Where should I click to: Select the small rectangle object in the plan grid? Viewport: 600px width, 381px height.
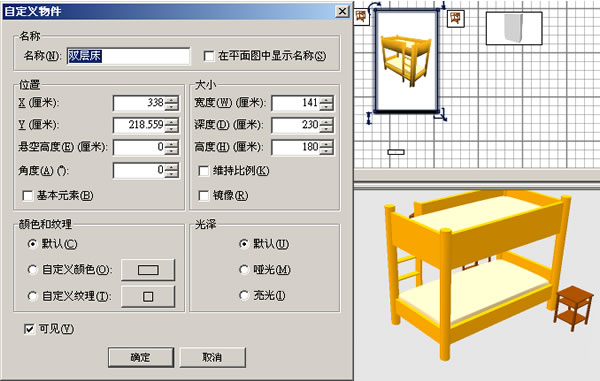point(396,152)
